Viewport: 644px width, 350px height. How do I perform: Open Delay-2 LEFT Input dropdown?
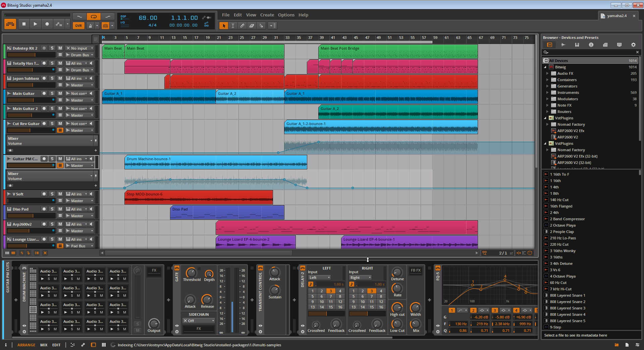point(319,278)
